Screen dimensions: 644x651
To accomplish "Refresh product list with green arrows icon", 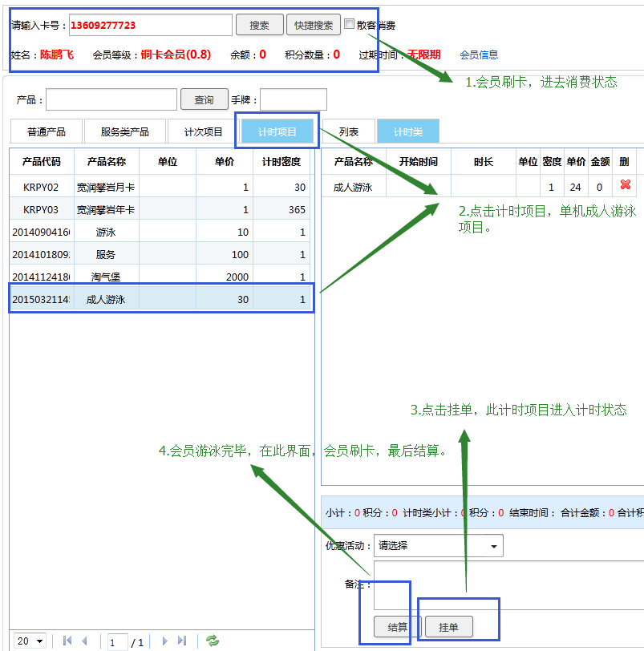I will [x=213, y=641].
